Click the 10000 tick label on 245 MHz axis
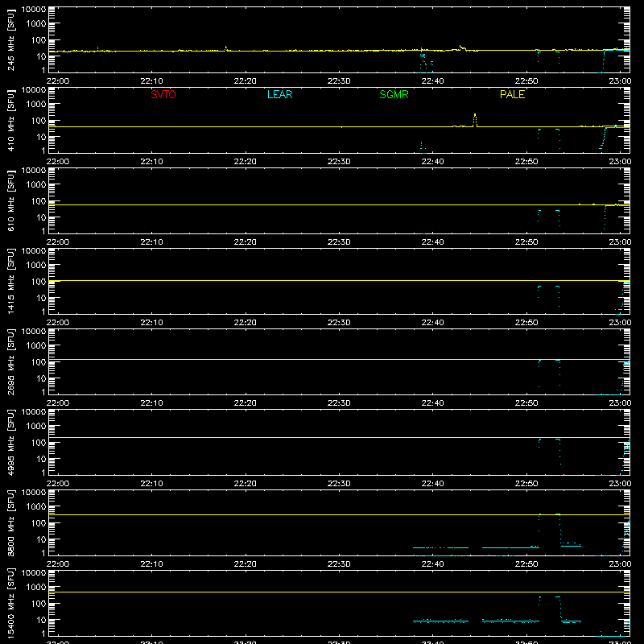 (x=34, y=10)
